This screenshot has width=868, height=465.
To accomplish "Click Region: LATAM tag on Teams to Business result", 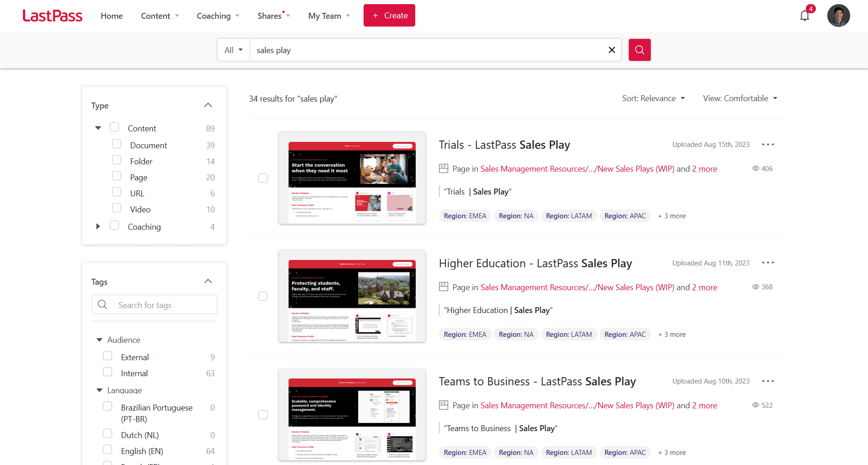I will [x=569, y=453].
